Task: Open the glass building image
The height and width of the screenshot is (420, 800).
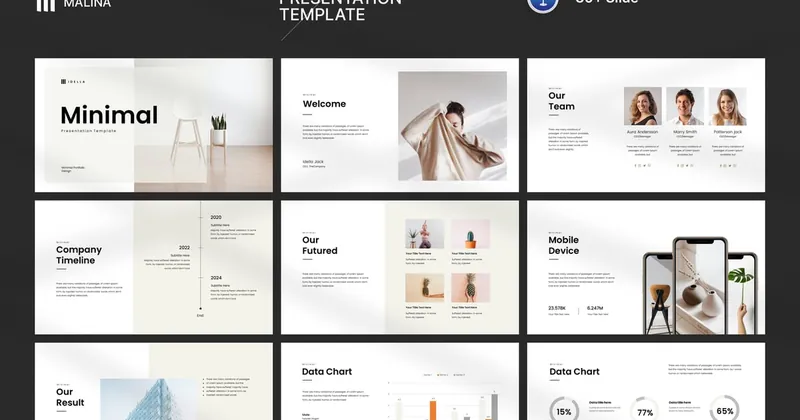Action: click(148, 399)
